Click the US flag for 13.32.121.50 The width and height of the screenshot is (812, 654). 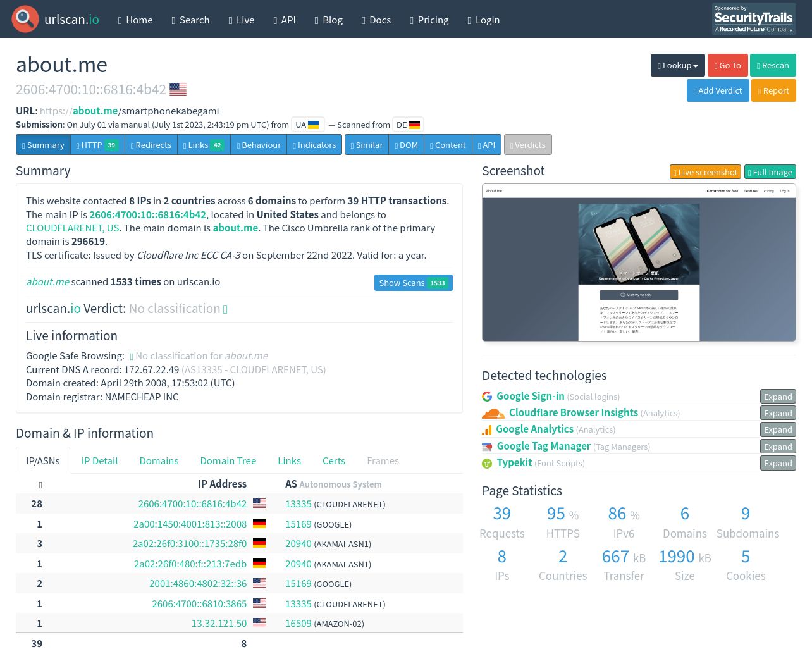pos(259,623)
